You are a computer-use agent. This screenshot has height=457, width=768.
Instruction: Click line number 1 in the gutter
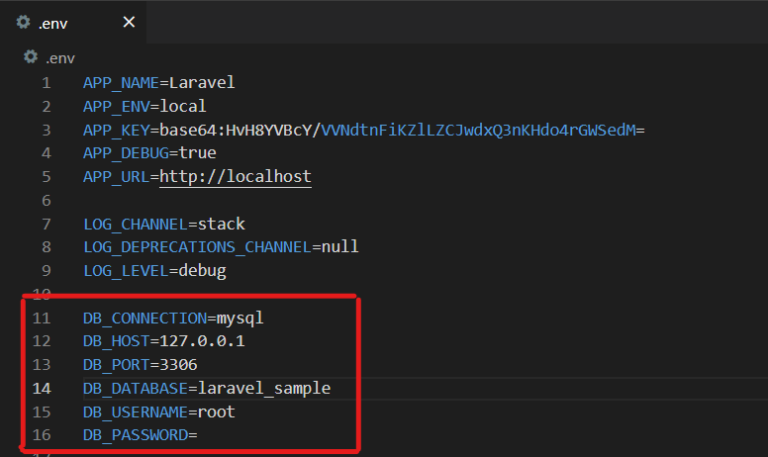click(46, 82)
